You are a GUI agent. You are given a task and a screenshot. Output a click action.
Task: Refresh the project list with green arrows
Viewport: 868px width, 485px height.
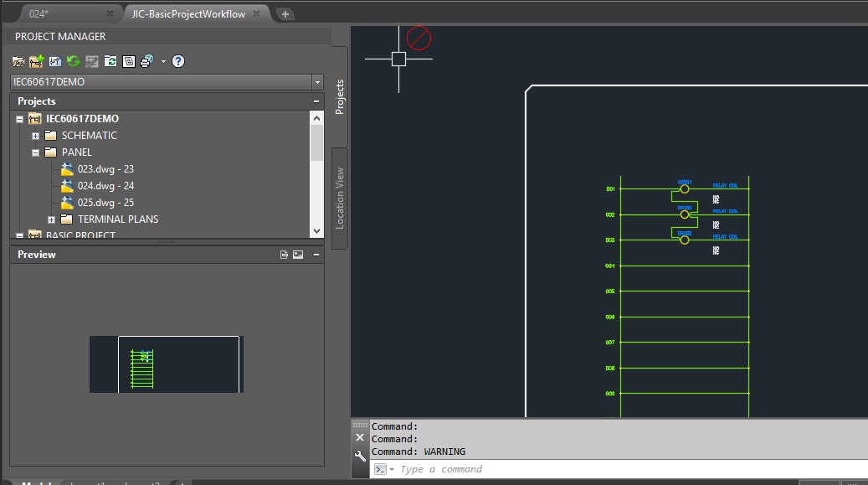[73, 61]
